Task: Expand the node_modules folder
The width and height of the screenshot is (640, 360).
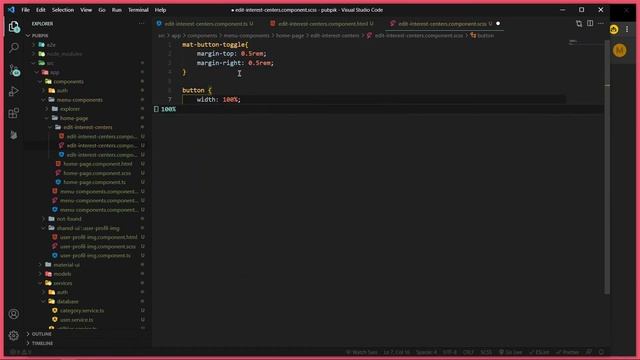Action: coord(64,54)
